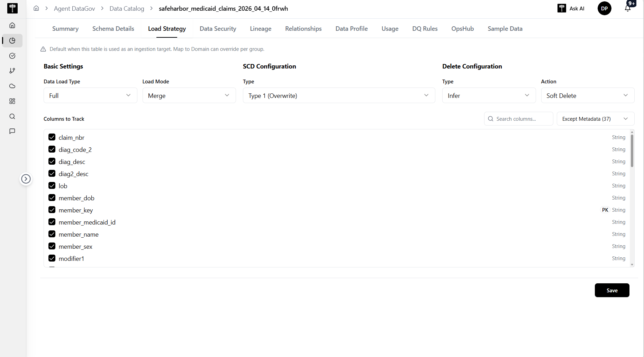Toggle the member_medicaid_id checkbox
This screenshot has height=357, width=644.
click(52, 222)
